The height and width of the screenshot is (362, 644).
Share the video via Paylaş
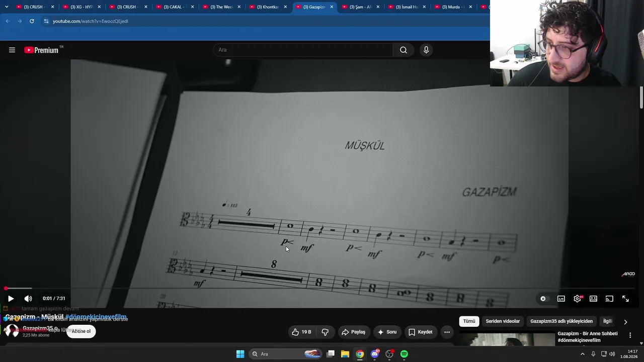click(353, 332)
